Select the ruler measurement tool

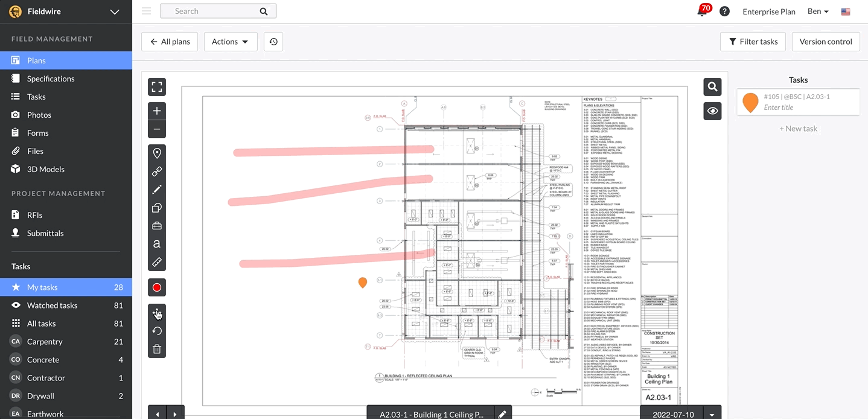coord(157,262)
